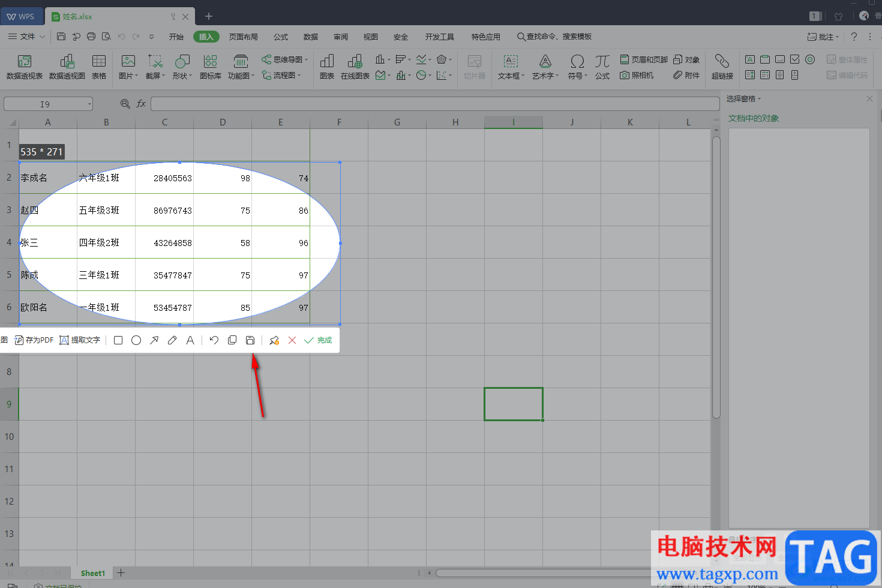Select the Sheet1 worksheet tab
882x588 pixels.
coord(92,573)
